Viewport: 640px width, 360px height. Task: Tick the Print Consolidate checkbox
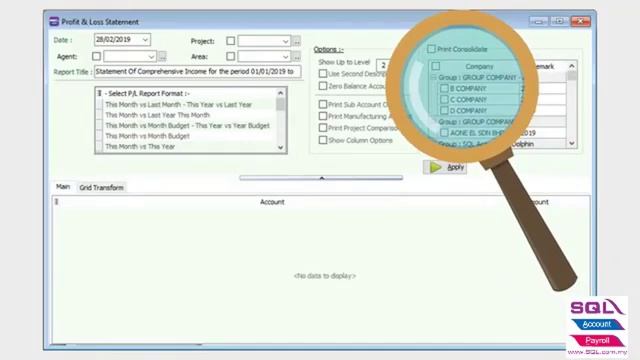tap(431, 49)
